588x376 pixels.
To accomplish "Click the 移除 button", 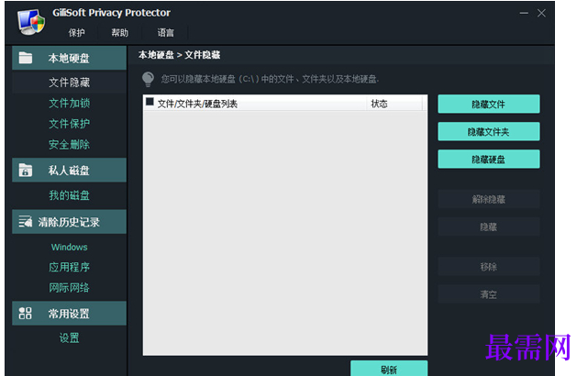I will click(489, 267).
